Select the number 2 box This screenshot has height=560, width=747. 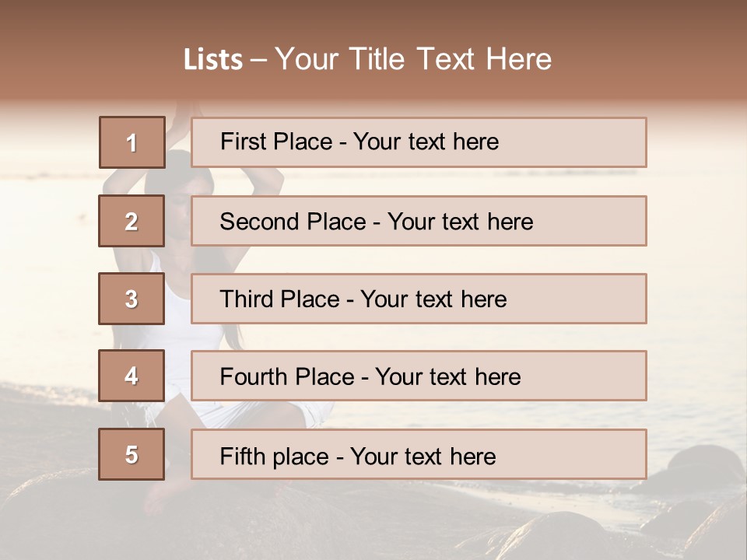coord(132,221)
